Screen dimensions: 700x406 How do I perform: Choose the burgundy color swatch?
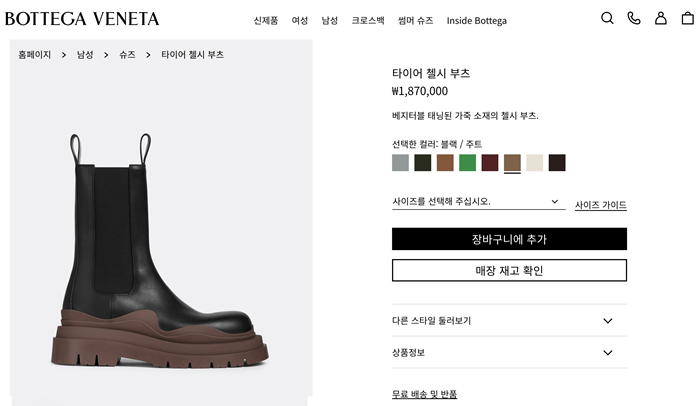click(490, 163)
